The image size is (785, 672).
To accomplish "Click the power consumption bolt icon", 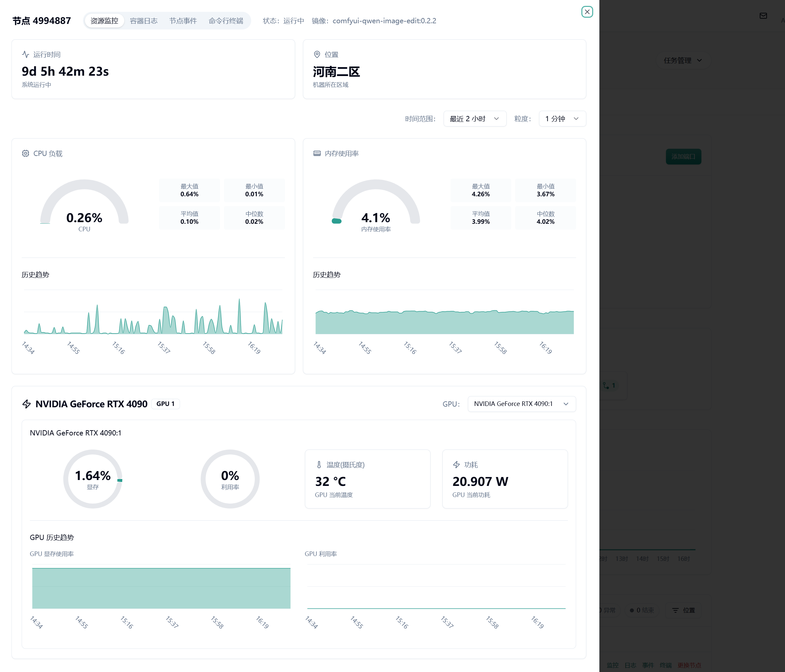I will point(456,465).
